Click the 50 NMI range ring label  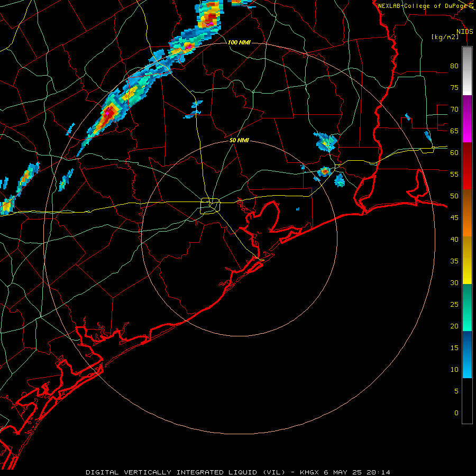[239, 140]
